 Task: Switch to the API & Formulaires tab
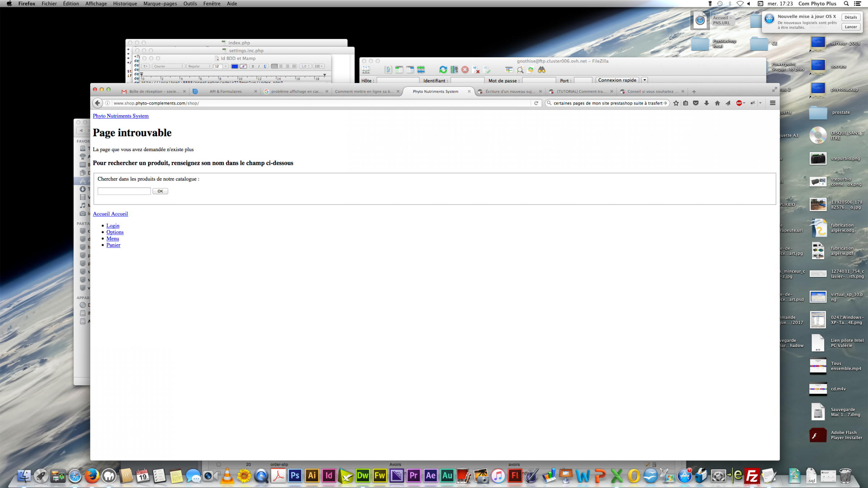click(x=225, y=91)
